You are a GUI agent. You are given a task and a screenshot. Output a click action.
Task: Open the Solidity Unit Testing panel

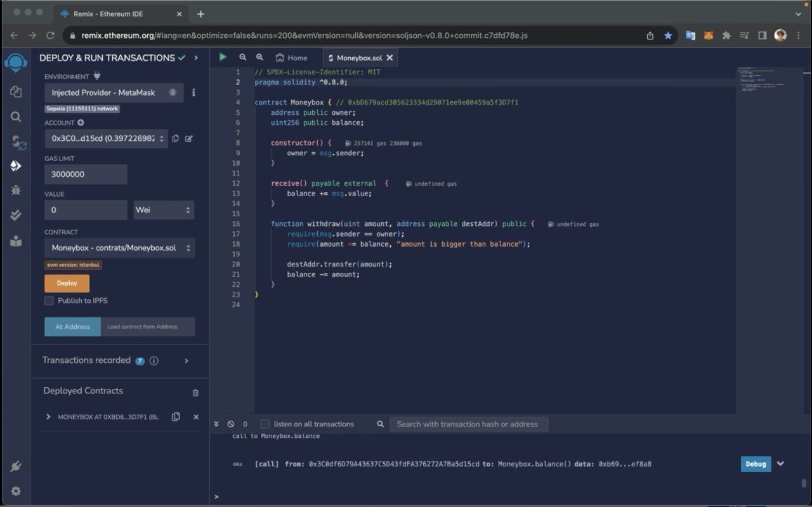[16, 214]
